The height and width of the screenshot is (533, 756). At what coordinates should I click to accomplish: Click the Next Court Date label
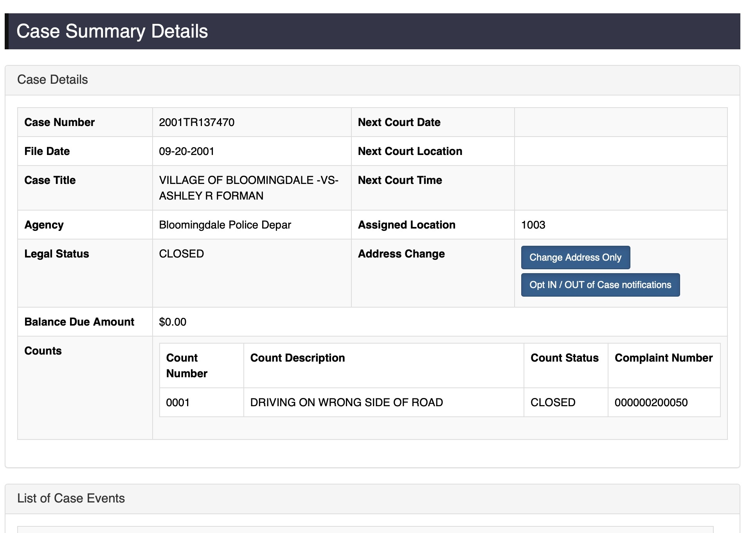tap(399, 122)
